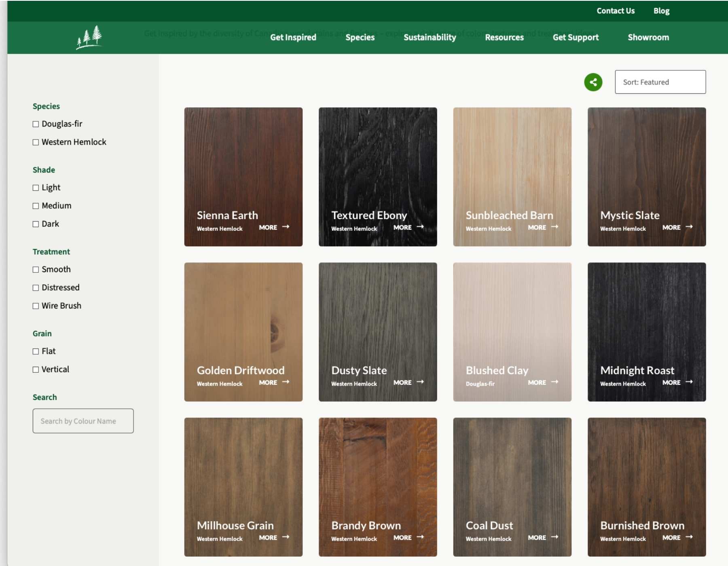Expand the Get Inspired navigation menu
728x566 pixels.
click(293, 37)
